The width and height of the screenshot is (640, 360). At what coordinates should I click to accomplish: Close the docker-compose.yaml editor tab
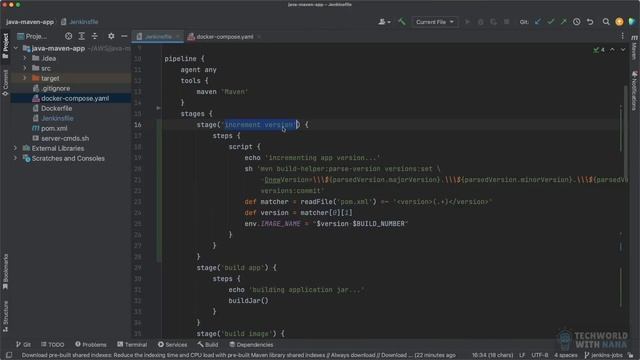(x=259, y=37)
